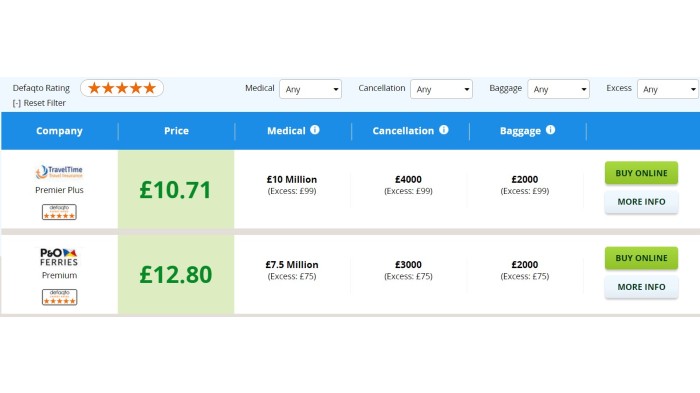Click the Defaqto badge under Premier Plus

59,212
